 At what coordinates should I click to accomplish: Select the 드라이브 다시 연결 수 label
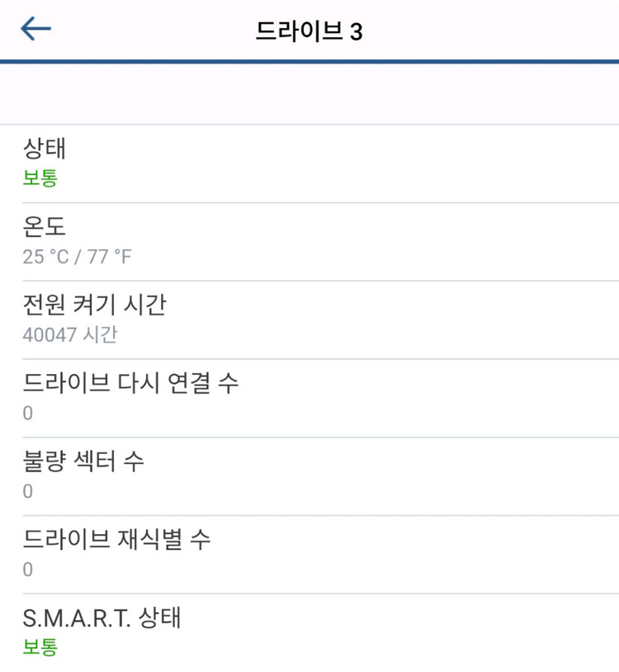click(x=131, y=383)
